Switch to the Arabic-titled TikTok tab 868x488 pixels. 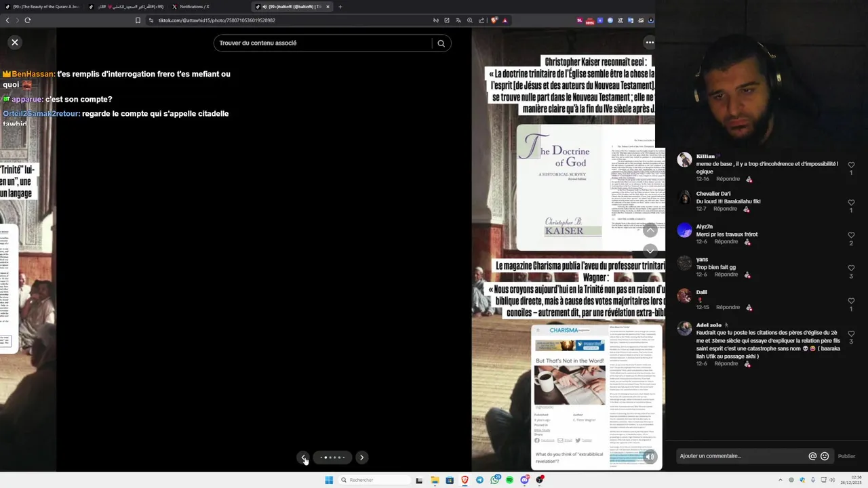click(x=126, y=7)
